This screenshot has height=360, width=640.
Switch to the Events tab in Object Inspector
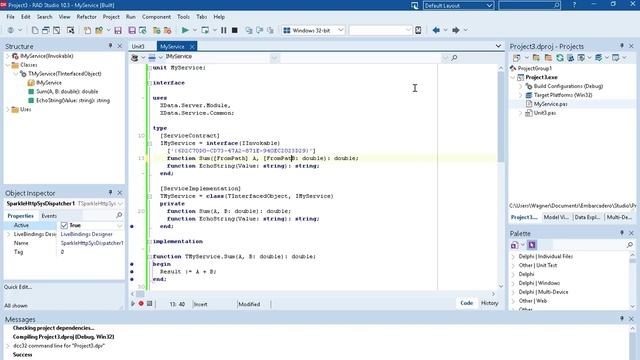49,216
